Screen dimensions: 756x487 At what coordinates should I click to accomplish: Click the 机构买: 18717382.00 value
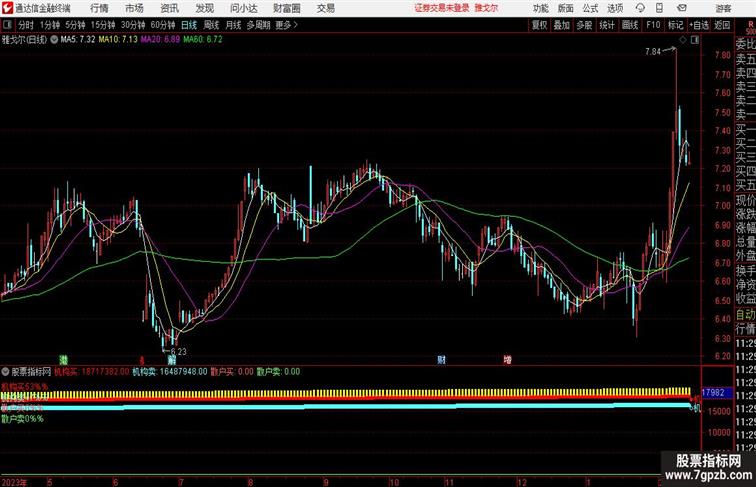(x=91, y=372)
